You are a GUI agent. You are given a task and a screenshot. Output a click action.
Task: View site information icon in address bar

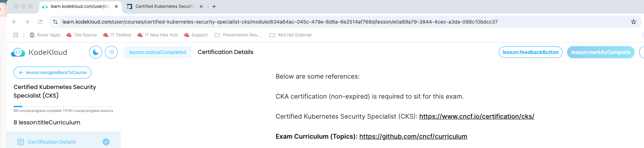point(55,22)
